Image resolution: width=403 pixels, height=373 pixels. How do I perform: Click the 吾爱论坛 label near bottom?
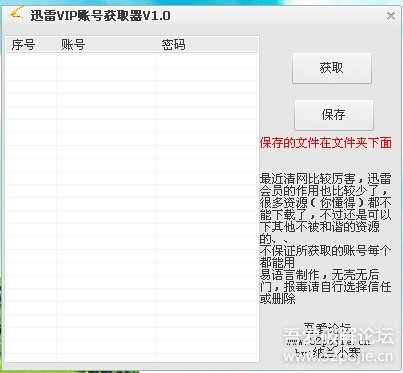[327, 328]
